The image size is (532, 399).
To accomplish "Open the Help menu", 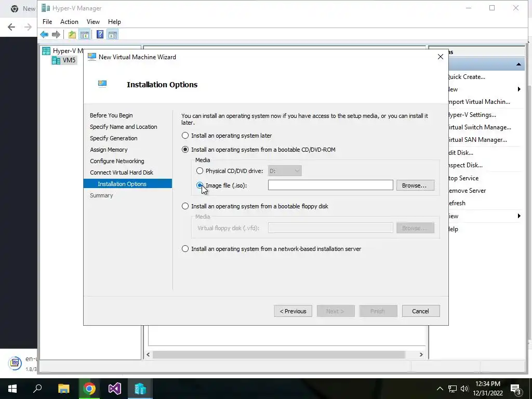I will click(114, 22).
